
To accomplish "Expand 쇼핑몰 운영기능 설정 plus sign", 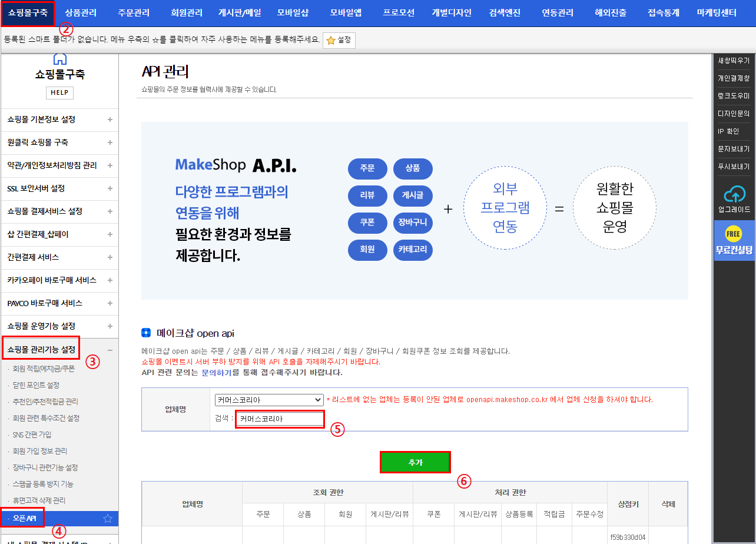I will 110,326.
